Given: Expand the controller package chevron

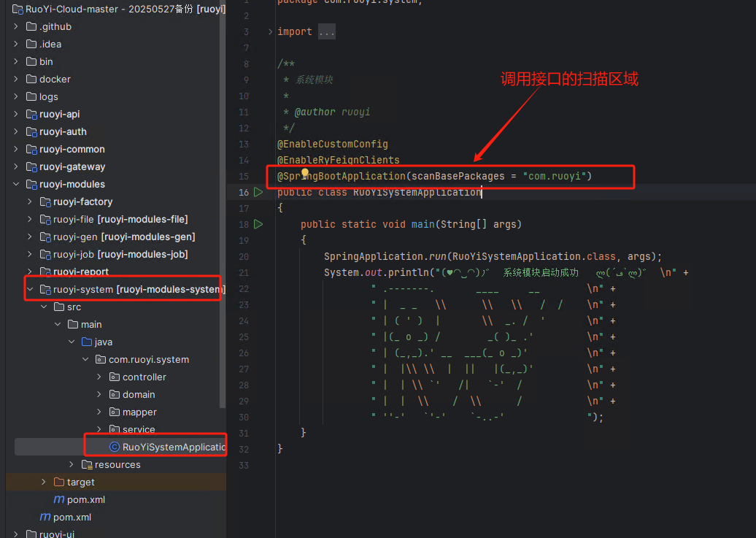Looking at the screenshot, I should pos(99,377).
